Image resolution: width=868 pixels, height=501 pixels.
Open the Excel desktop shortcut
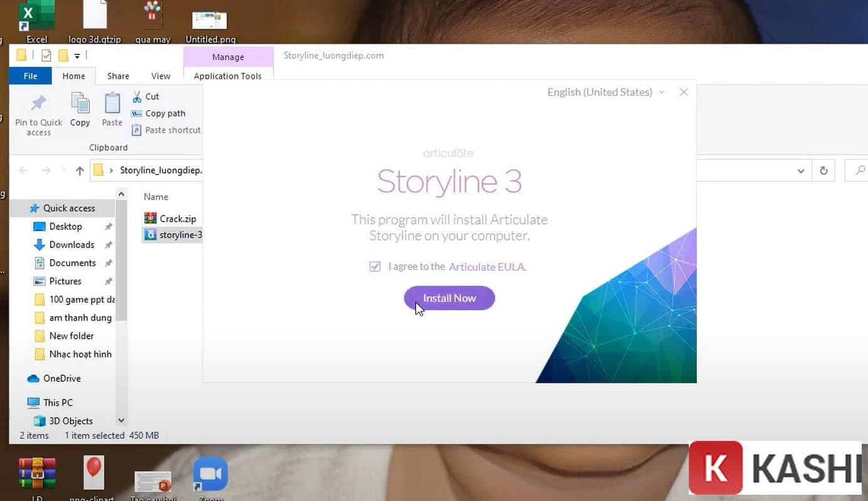coord(36,19)
